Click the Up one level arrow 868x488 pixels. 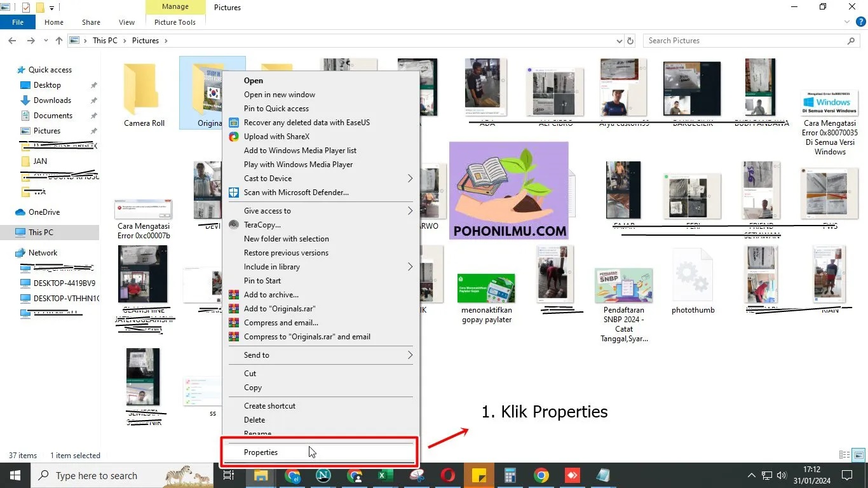click(x=59, y=41)
